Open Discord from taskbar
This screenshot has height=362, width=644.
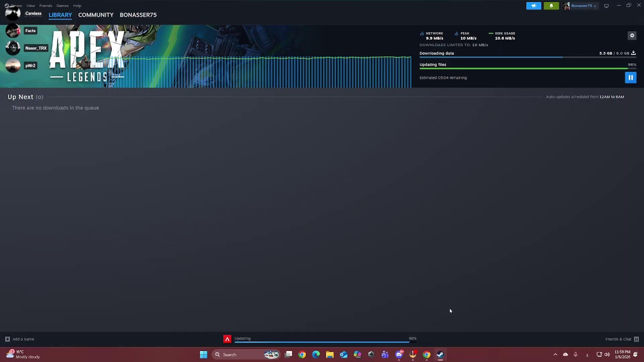click(399, 354)
